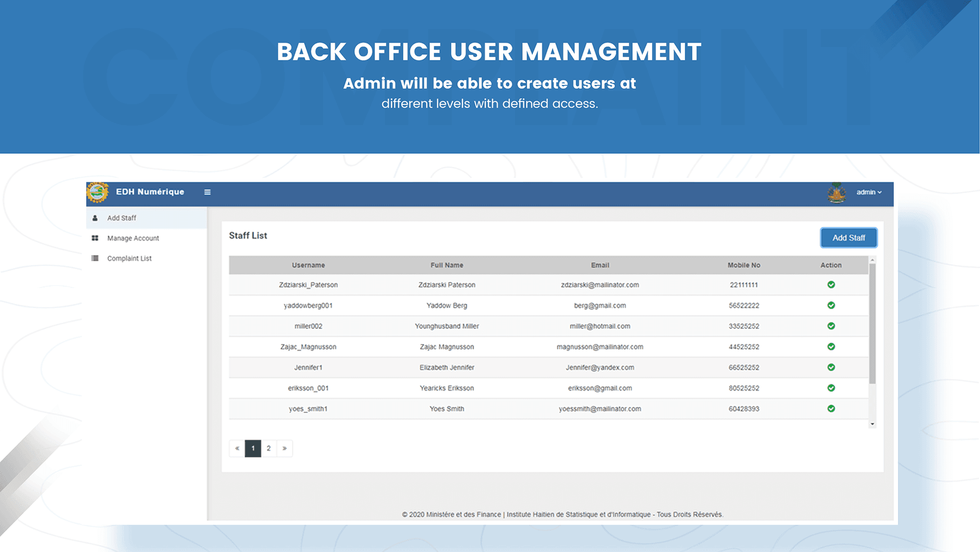Click the Manage Account grid icon

[95, 238]
